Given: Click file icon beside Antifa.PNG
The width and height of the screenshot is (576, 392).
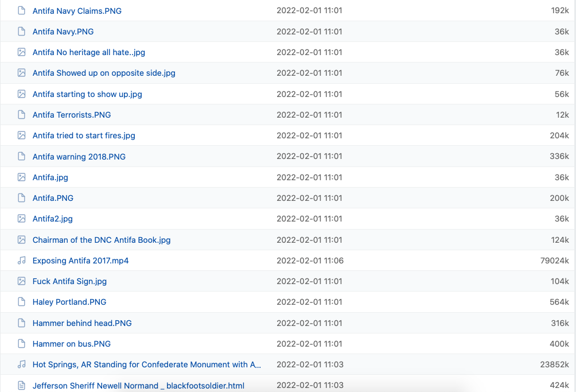Looking at the screenshot, I should tap(22, 198).
